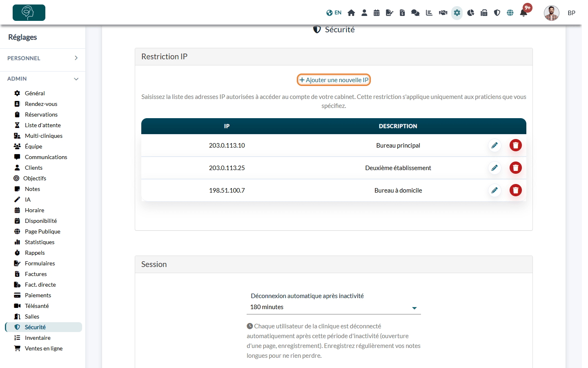Select the IP address 203.0.113.10
Viewport: 588px width, 368px height.
227,146
